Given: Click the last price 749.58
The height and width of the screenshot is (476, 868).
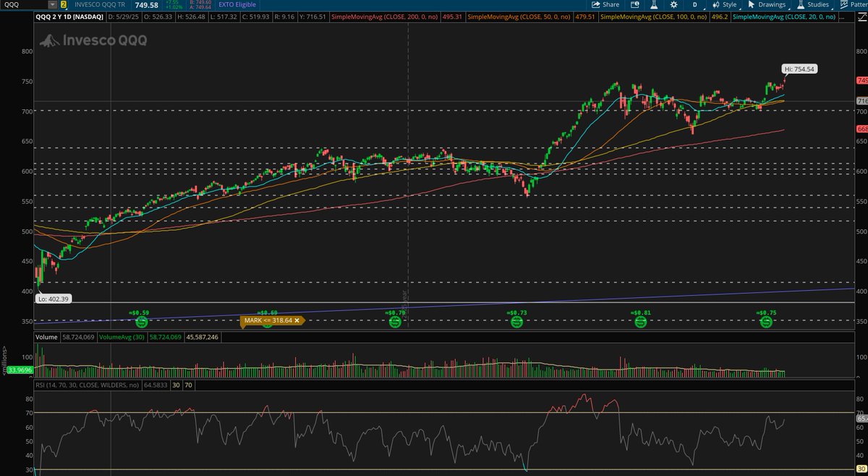Looking at the screenshot, I should (x=146, y=4).
